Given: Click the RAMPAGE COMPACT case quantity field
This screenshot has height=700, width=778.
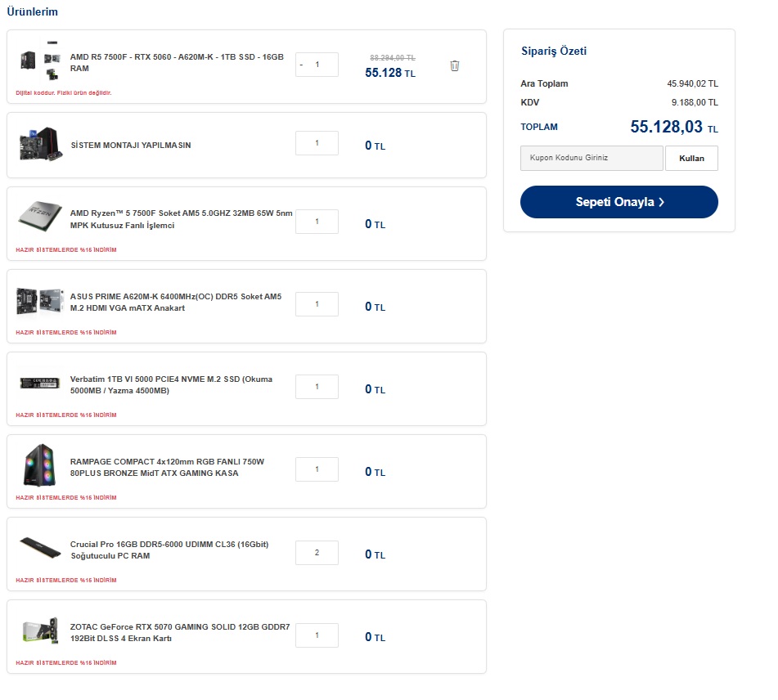Looking at the screenshot, I should pyautogui.click(x=317, y=470).
